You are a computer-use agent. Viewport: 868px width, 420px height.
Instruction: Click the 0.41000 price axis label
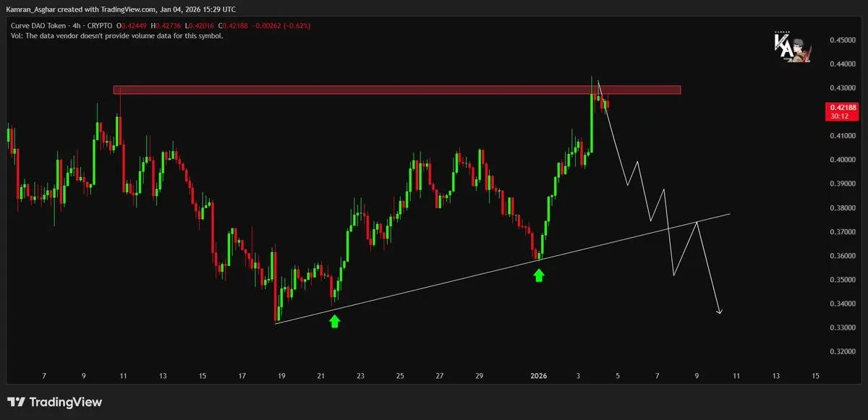(x=843, y=136)
